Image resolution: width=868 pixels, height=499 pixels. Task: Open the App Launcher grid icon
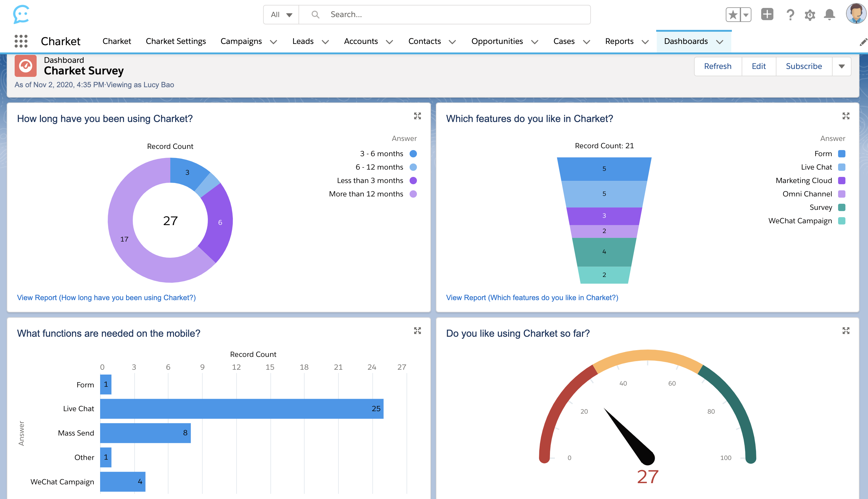[x=21, y=41]
